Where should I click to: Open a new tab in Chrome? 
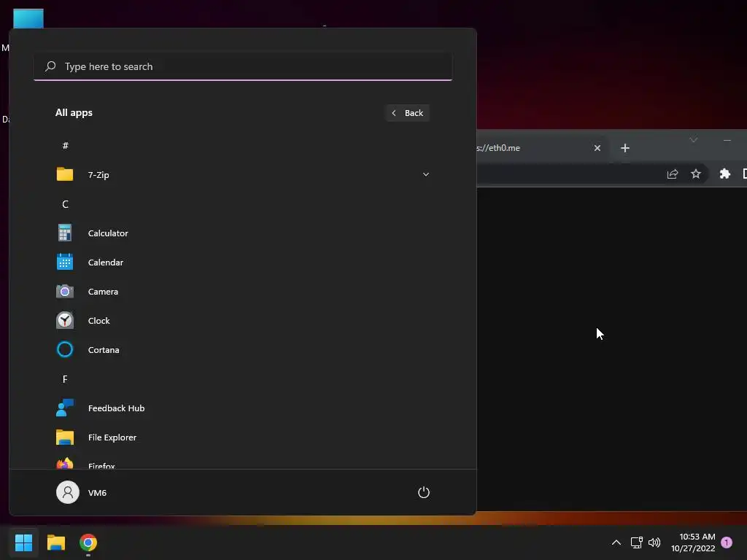click(625, 148)
